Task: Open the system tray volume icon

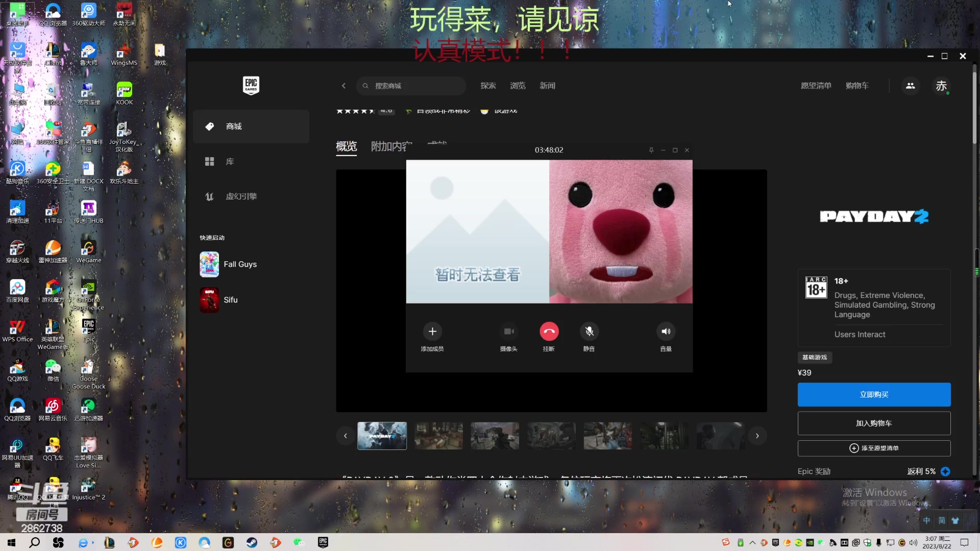Action: pyautogui.click(x=913, y=542)
